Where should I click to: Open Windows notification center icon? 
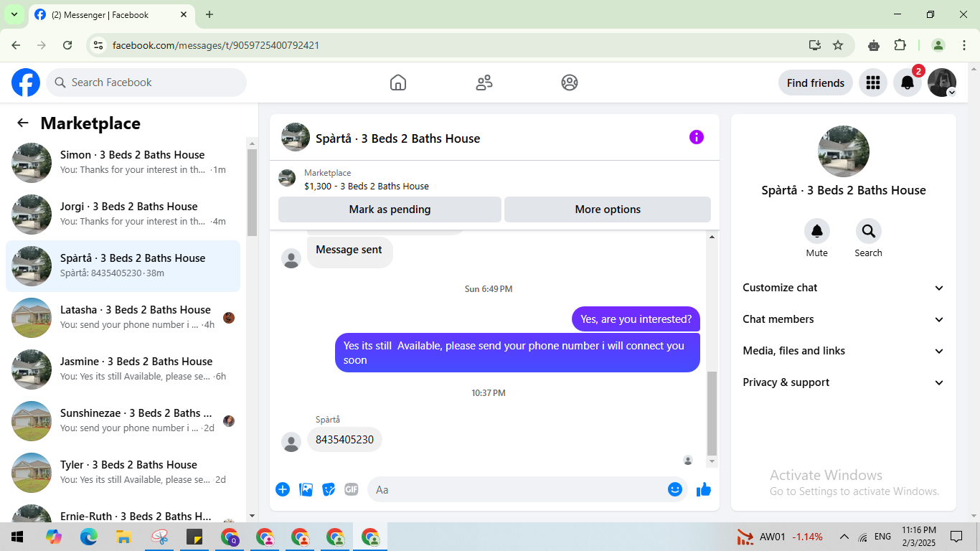click(956, 537)
